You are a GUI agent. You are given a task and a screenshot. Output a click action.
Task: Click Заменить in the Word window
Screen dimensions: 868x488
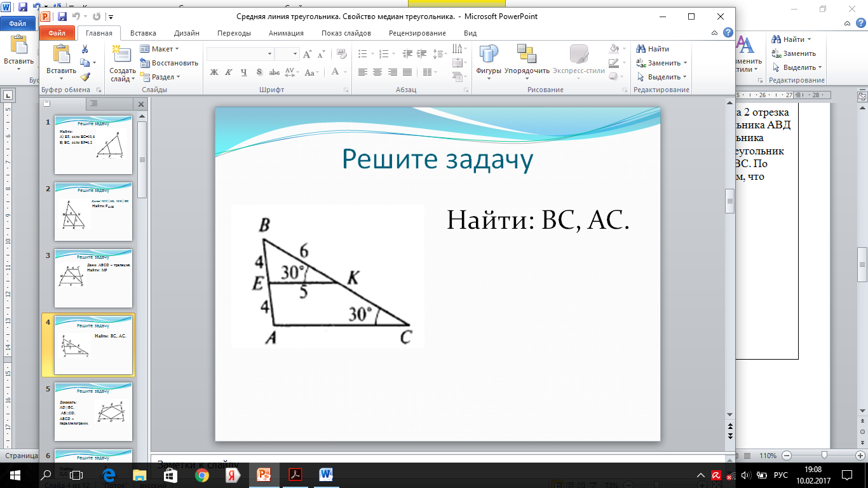click(794, 53)
